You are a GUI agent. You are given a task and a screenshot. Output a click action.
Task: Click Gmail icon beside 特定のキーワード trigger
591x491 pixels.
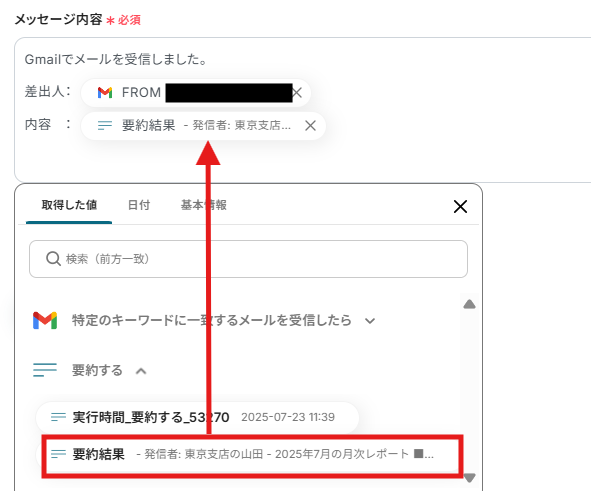(x=45, y=321)
